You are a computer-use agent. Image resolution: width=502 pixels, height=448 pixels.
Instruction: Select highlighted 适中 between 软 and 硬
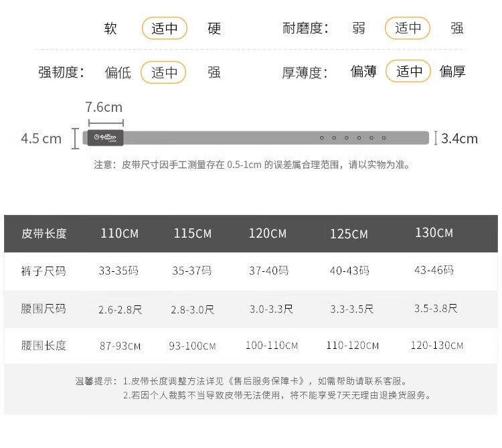164,29
